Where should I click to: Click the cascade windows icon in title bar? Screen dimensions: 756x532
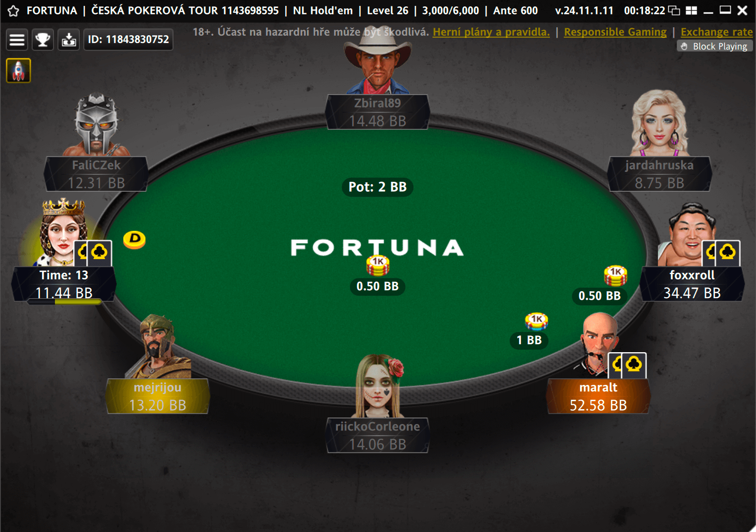[674, 10]
